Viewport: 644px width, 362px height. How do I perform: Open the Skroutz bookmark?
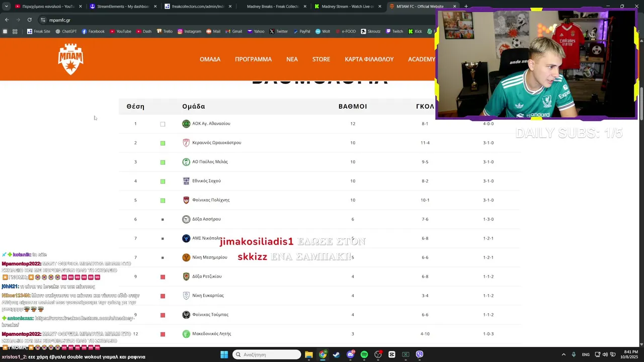[370, 31]
